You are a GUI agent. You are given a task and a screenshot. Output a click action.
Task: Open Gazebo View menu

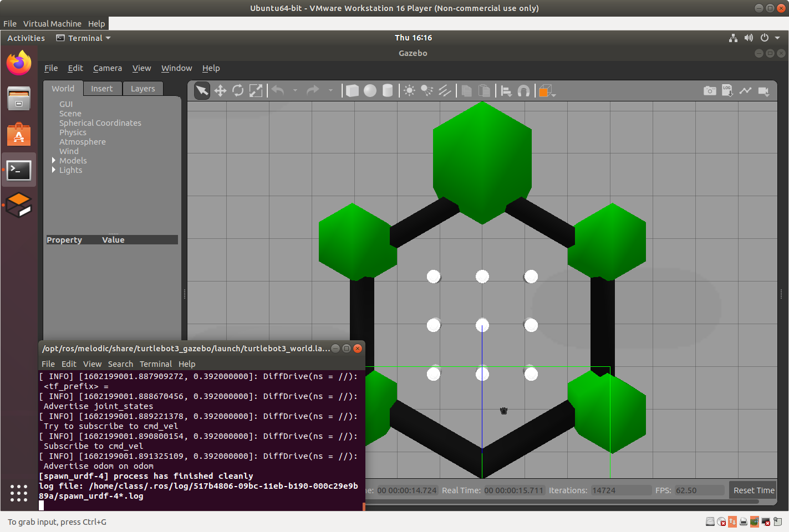click(x=141, y=68)
